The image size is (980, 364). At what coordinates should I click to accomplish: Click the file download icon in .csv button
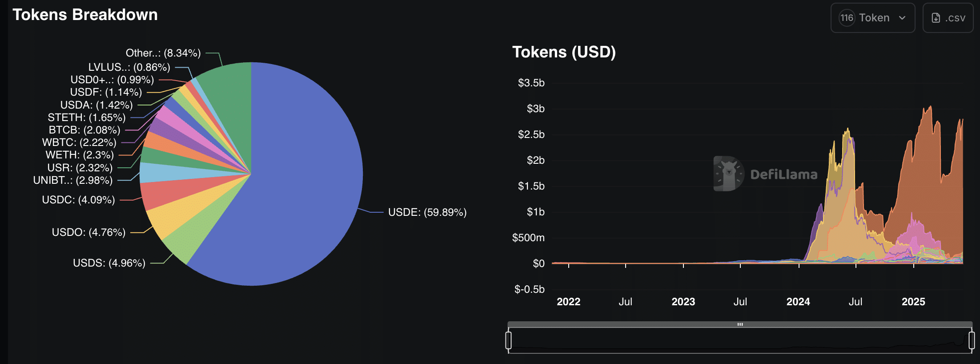point(936,18)
